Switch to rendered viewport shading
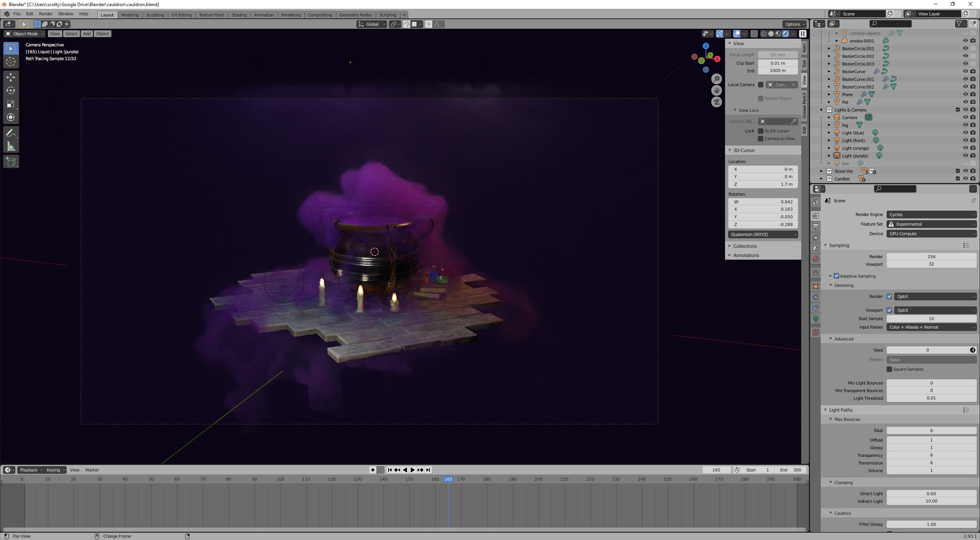The height and width of the screenshot is (540, 980). 785,34
